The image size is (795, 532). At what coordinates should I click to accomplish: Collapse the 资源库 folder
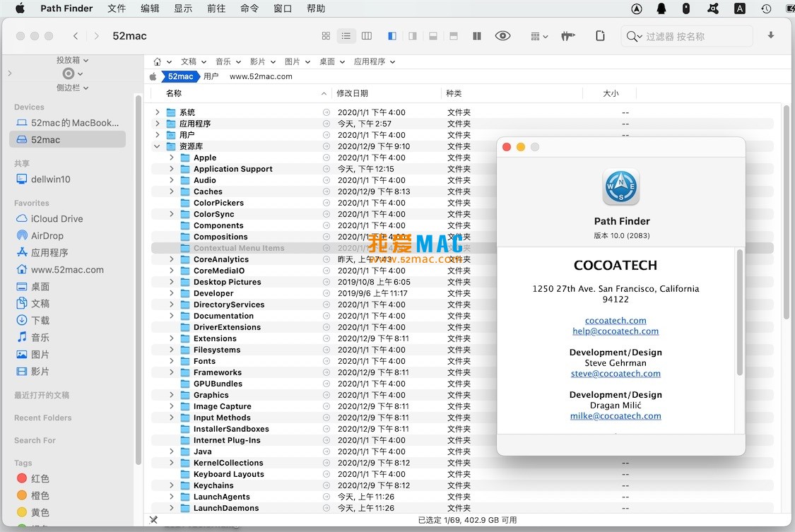pos(157,146)
